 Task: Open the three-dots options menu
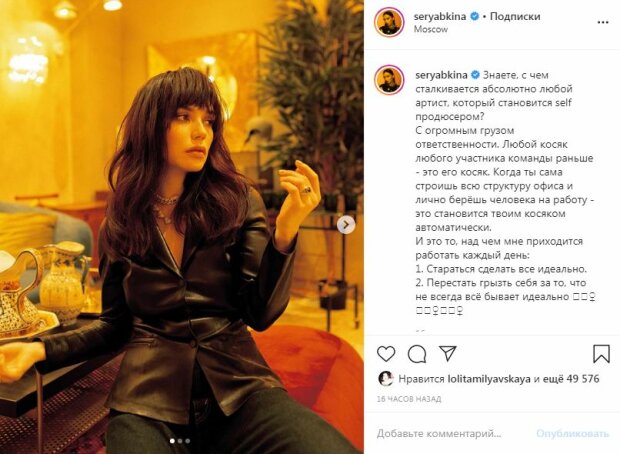[603, 23]
